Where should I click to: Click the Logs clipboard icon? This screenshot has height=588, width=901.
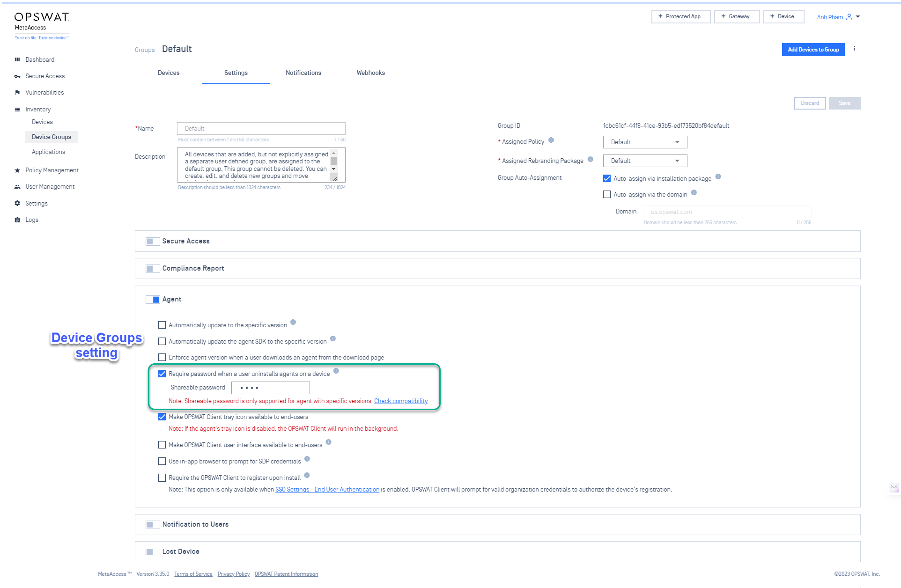pos(17,220)
